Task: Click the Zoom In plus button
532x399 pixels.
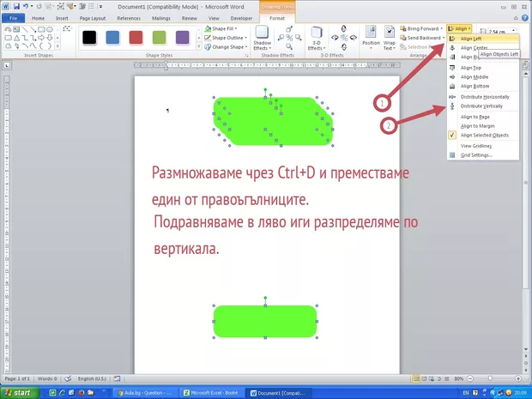Action: (x=518, y=378)
